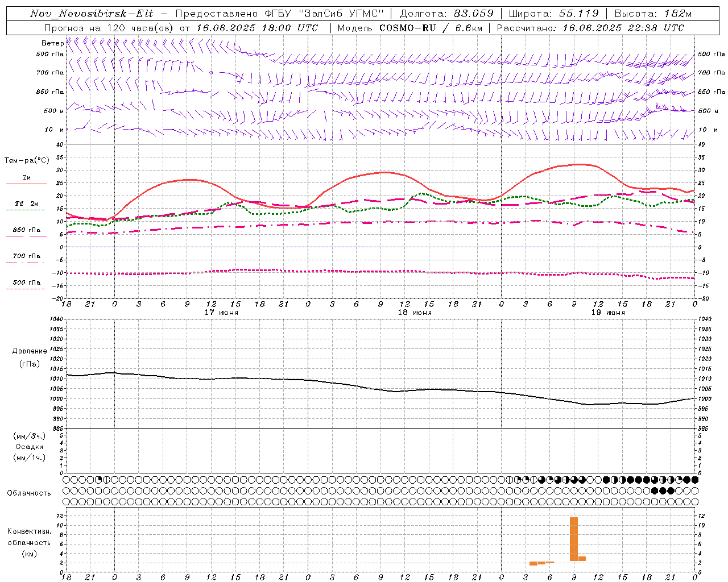Click the "18 июня" date label
The height and width of the screenshot is (582, 728).
[415, 313]
